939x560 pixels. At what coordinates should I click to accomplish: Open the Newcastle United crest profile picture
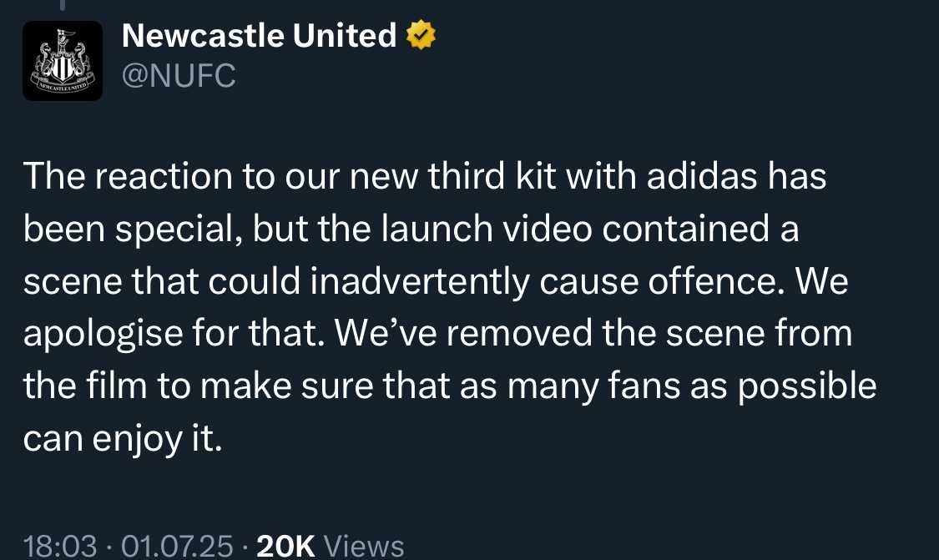[x=63, y=60]
